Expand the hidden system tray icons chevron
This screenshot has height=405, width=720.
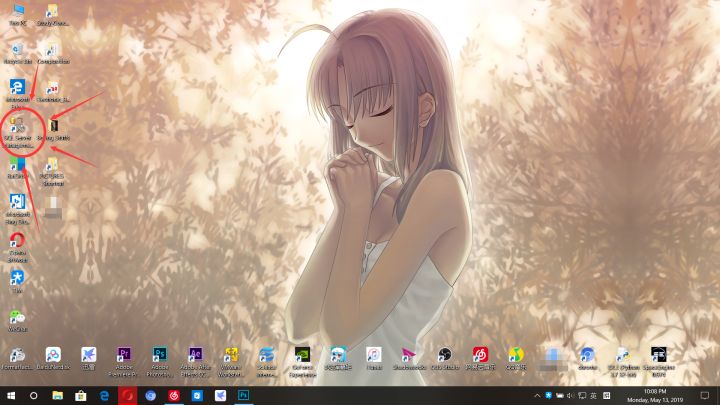click(x=537, y=396)
